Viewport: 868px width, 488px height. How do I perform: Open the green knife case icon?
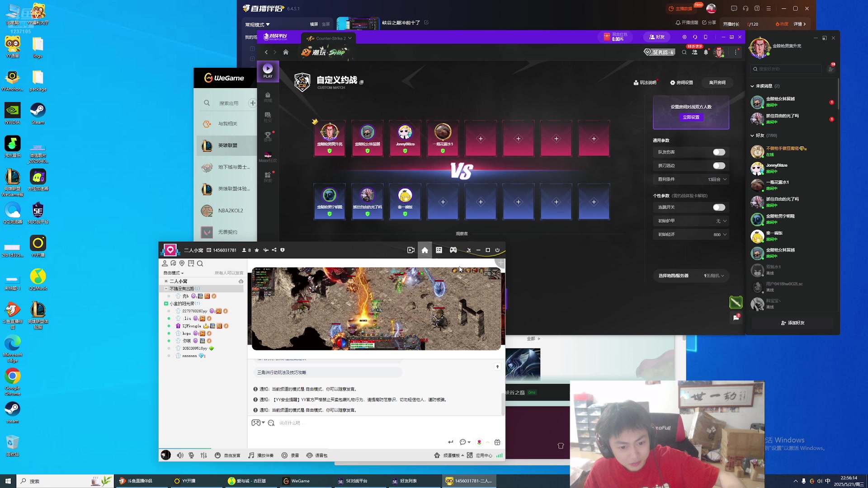coord(736,302)
